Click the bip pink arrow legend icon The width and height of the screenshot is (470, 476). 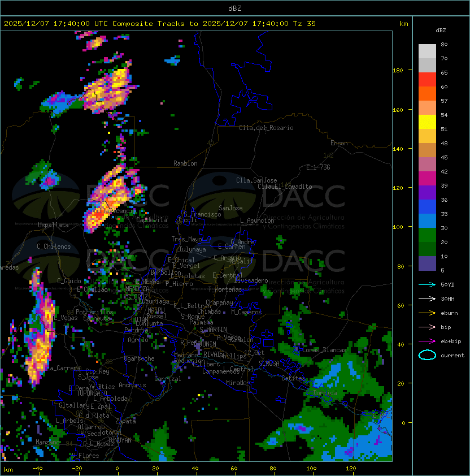427,327
